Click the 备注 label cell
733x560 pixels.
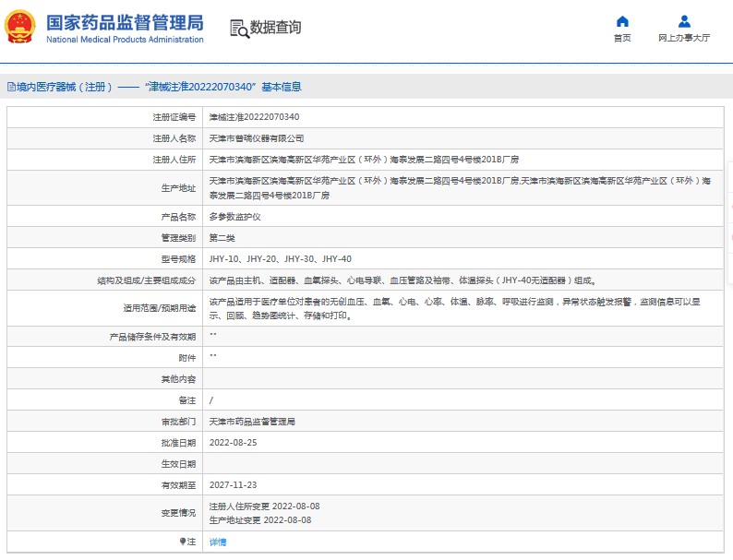(x=104, y=400)
